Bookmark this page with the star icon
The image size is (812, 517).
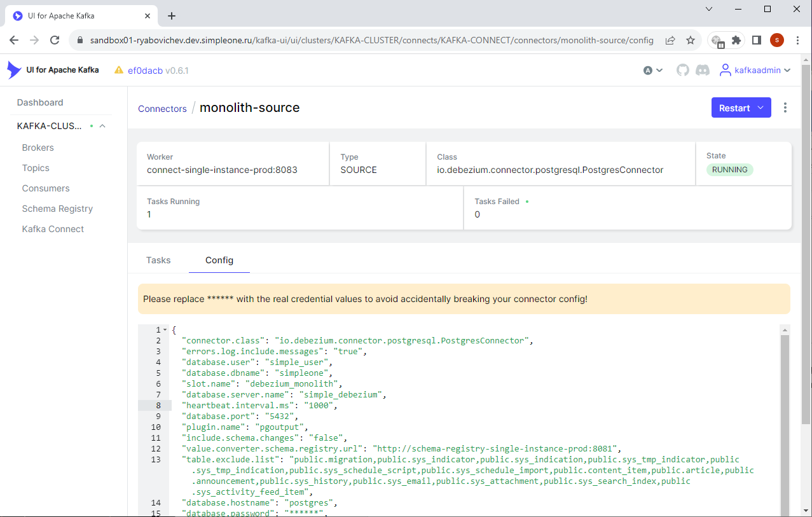[x=691, y=40]
